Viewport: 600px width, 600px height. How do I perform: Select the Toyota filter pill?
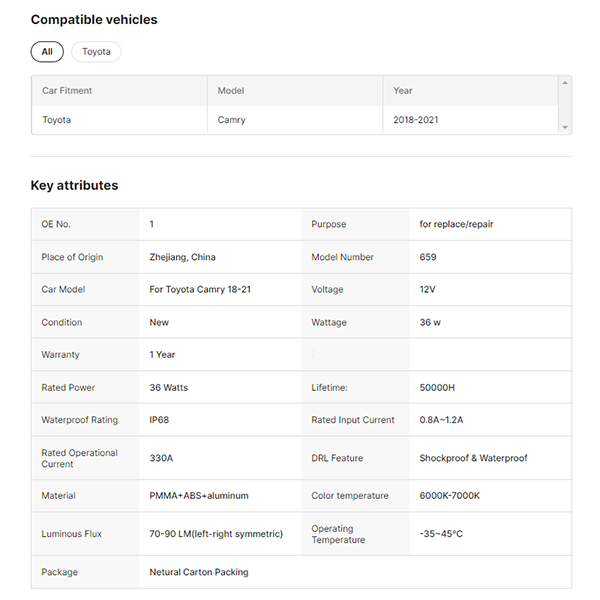[x=96, y=52]
